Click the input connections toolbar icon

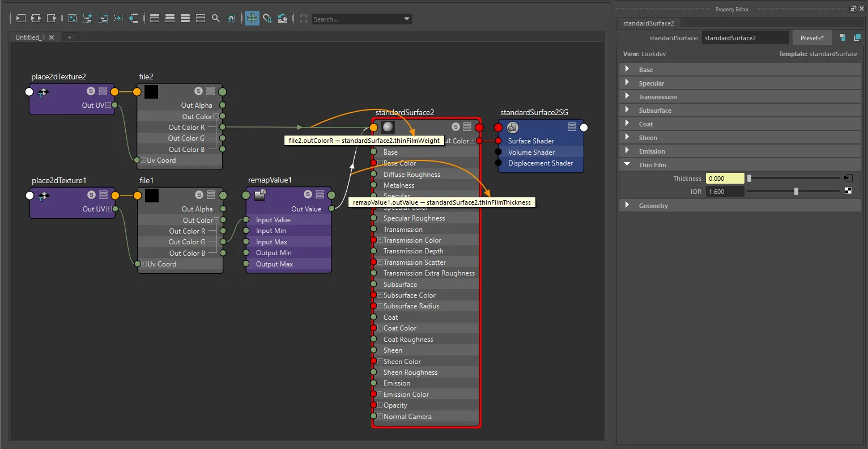click(20, 18)
